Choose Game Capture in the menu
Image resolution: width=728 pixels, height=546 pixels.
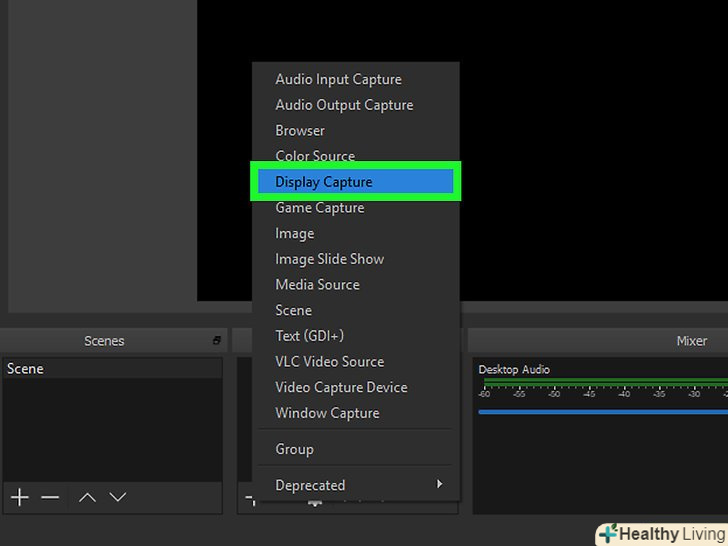pos(320,208)
